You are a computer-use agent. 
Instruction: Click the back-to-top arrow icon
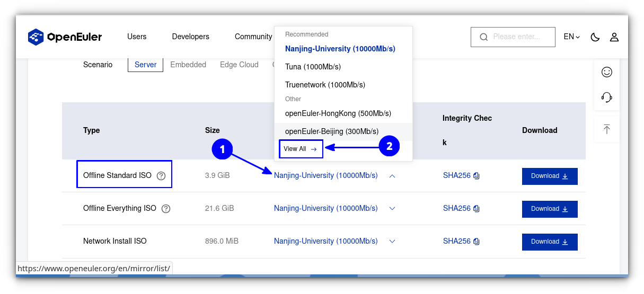tap(607, 129)
